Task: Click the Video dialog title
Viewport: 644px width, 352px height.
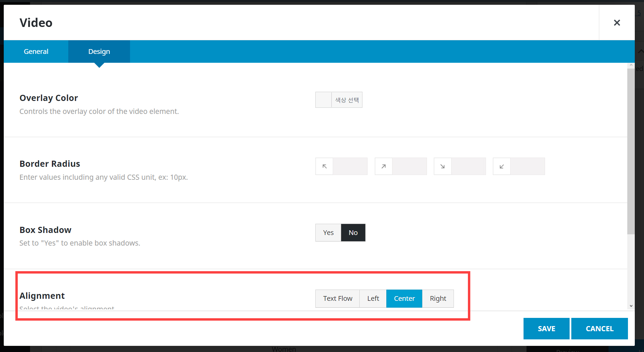Action: (36, 23)
